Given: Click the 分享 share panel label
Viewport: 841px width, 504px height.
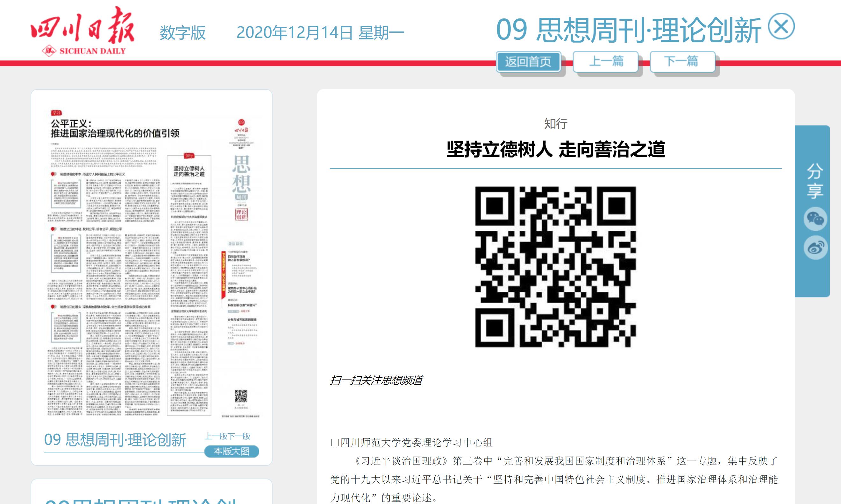Looking at the screenshot, I should (815, 181).
